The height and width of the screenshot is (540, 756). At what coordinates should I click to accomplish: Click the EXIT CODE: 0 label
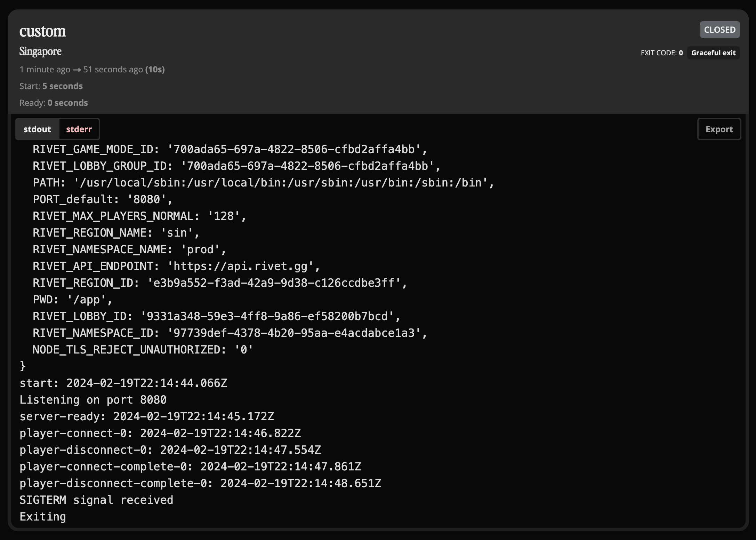coord(661,53)
